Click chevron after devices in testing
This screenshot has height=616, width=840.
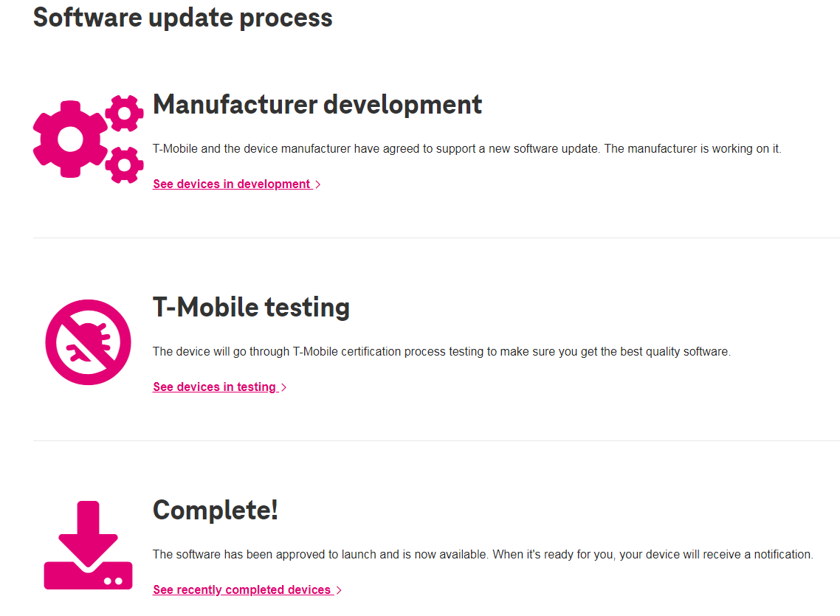(x=284, y=387)
